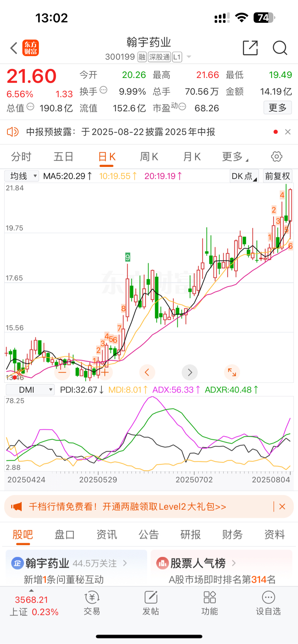Open the 翰宇药业 company card
Image resolution: width=298 pixels, height=644 pixels.
tap(76, 568)
